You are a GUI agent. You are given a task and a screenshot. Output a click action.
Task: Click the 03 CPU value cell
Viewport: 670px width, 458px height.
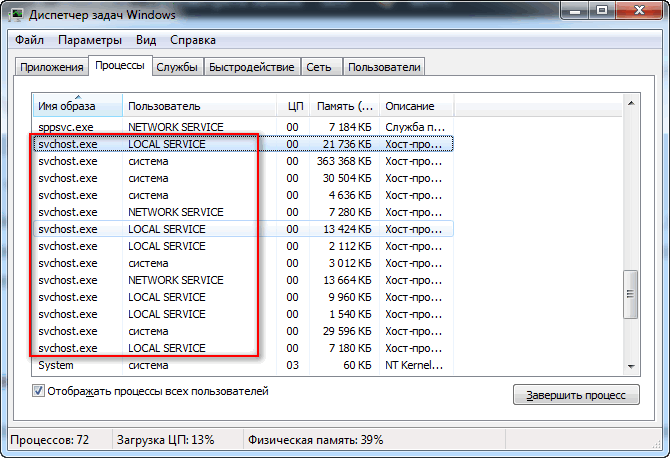point(292,365)
